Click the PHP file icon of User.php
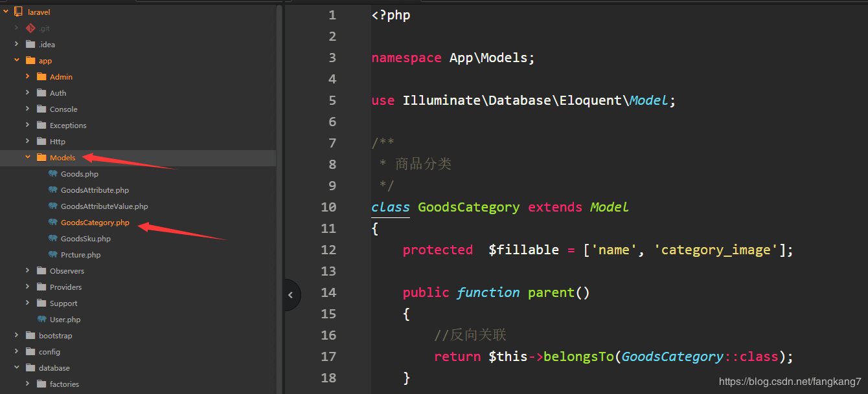 41,319
